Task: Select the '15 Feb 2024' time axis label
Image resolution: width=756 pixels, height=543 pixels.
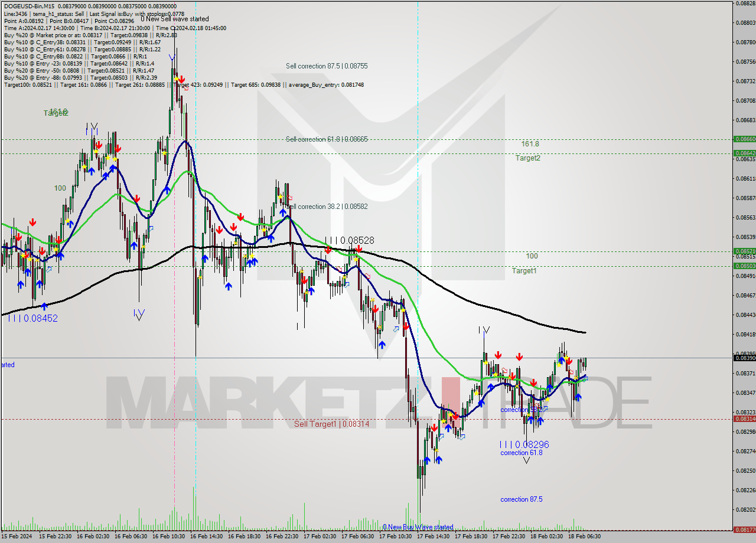Action: [17, 537]
